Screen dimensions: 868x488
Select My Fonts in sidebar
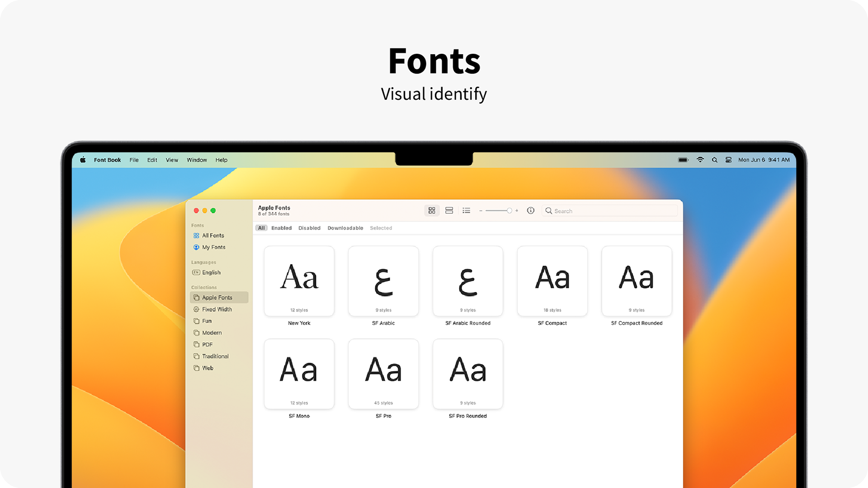coord(219,247)
